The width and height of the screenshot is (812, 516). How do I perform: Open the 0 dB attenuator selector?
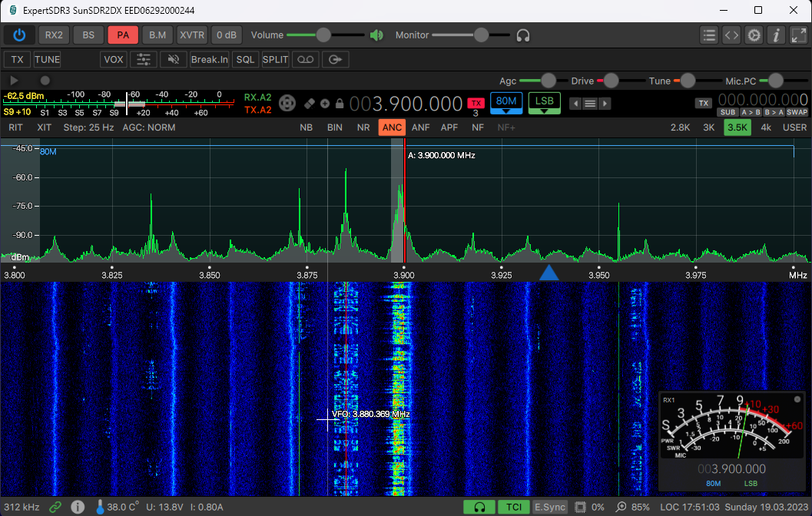click(x=227, y=35)
